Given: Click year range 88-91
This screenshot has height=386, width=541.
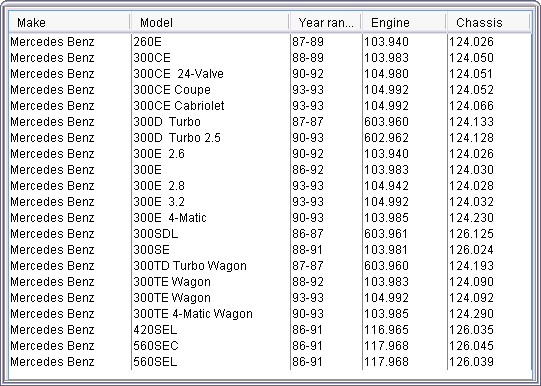Looking at the screenshot, I should (308, 249).
